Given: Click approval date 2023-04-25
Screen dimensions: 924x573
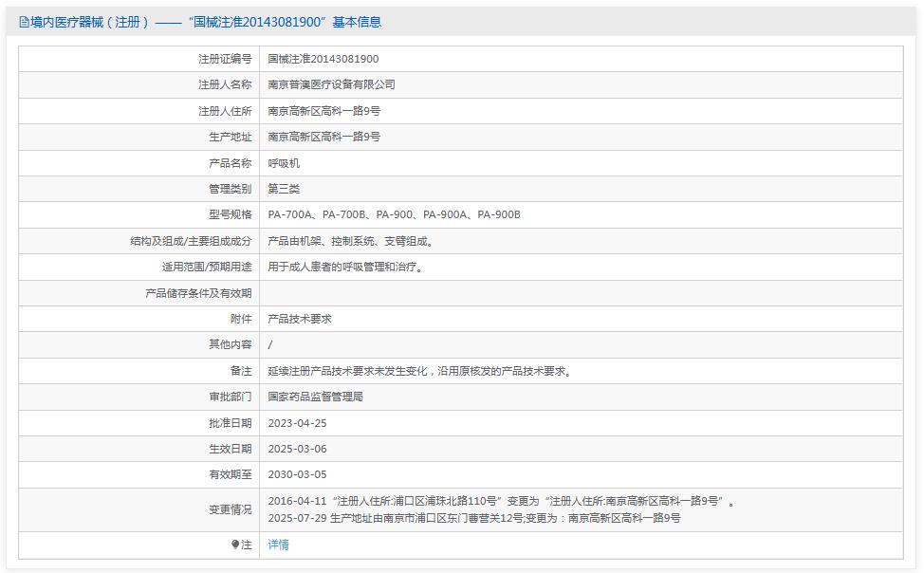Looking at the screenshot, I should (297, 423).
